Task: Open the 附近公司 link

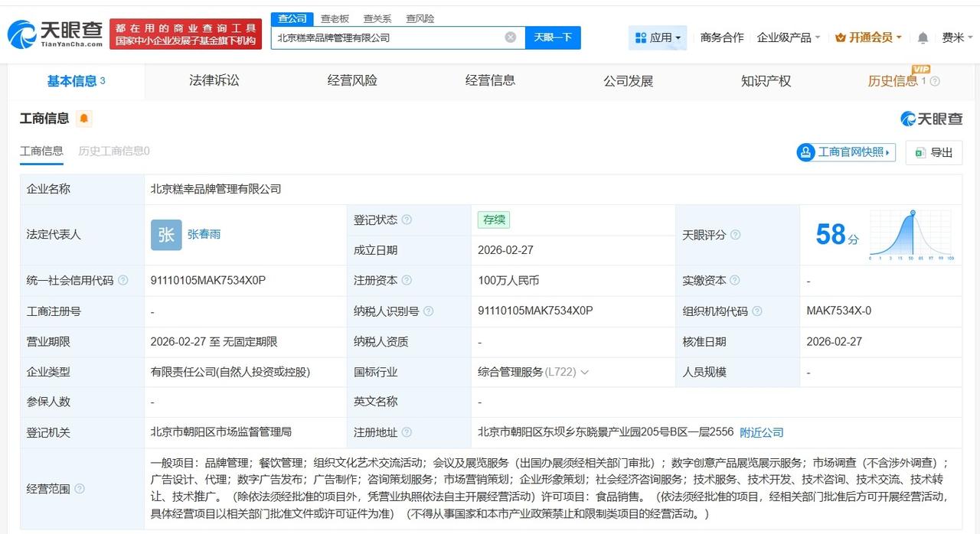Action: (761, 432)
